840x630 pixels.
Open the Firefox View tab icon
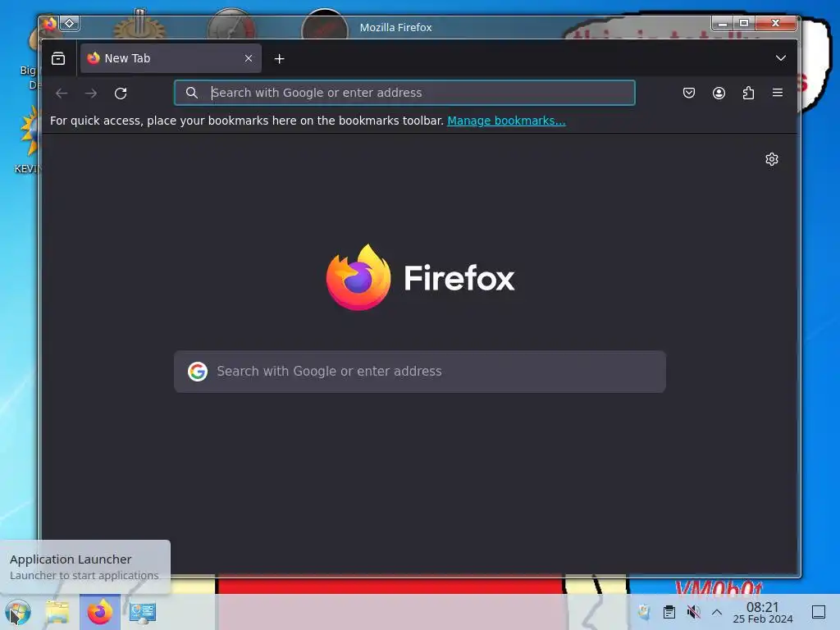(x=58, y=58)
